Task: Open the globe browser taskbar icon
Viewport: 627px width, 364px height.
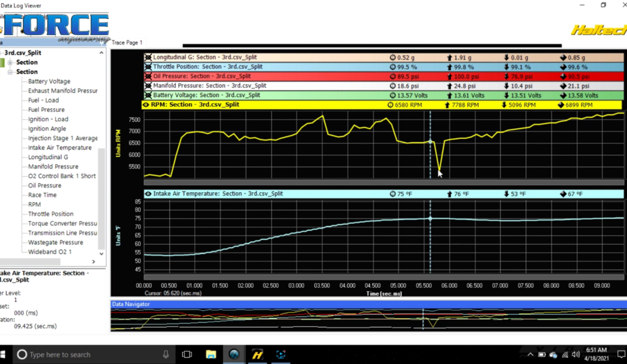Action: [234, 355]
